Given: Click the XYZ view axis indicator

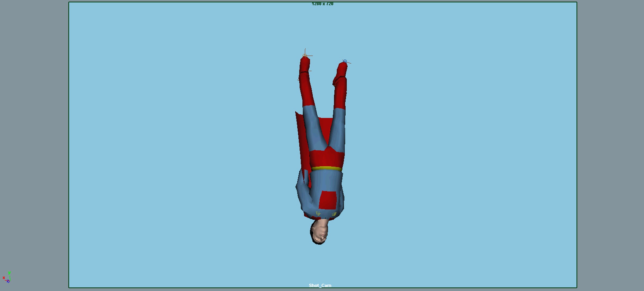Looking at the screenshot, I should click(7, 277).
